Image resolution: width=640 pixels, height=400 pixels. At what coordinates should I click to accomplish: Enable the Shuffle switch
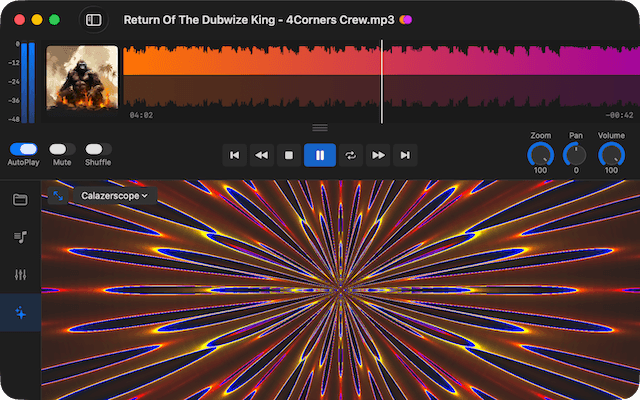pos(97,149)
